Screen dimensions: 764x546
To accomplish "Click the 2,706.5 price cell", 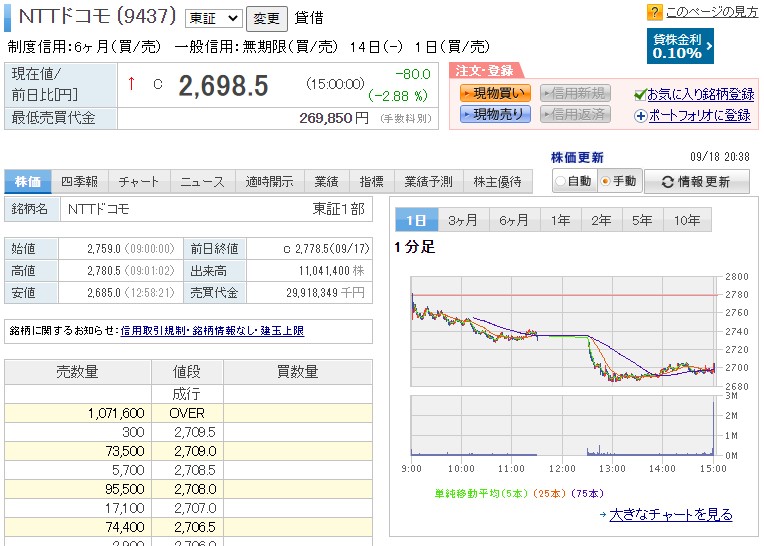I will tap(188, 527).
